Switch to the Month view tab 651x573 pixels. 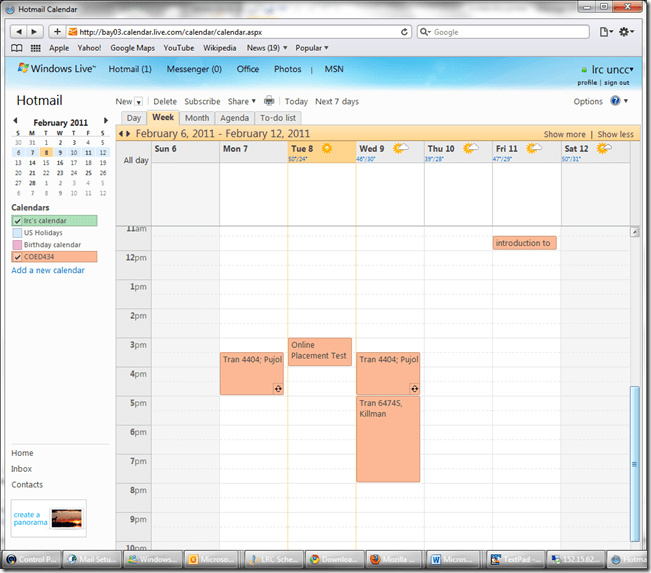pos(197,118)
